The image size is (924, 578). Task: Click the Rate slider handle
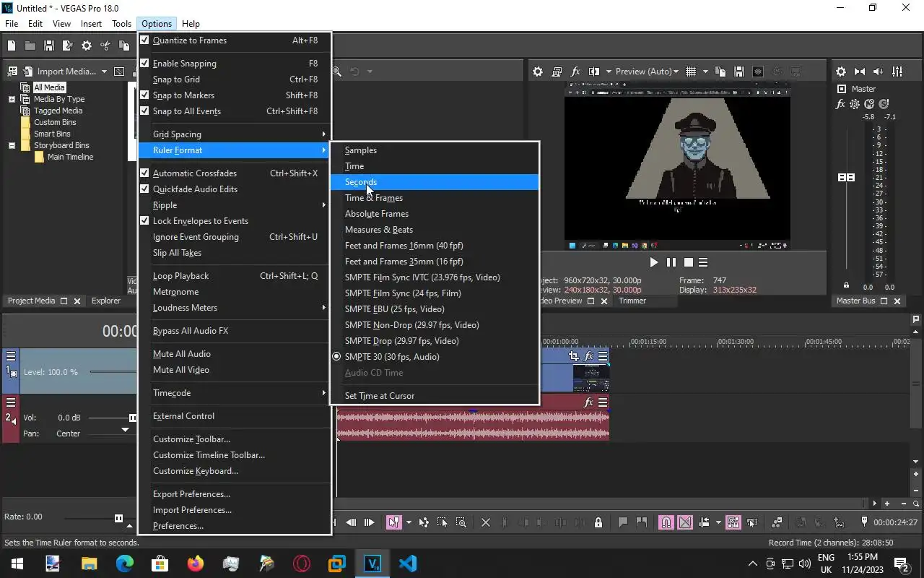point(118,518)
